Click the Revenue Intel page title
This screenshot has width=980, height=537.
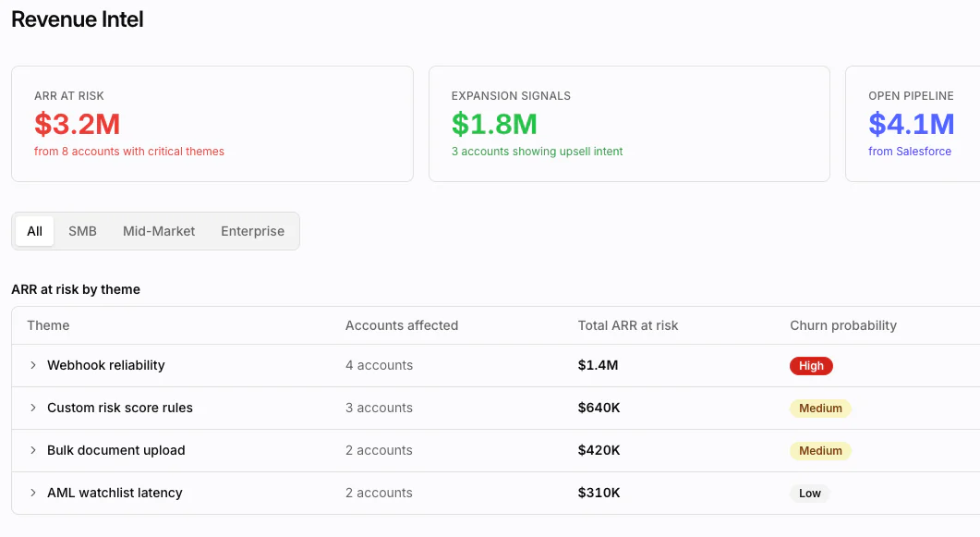point(78,19)
